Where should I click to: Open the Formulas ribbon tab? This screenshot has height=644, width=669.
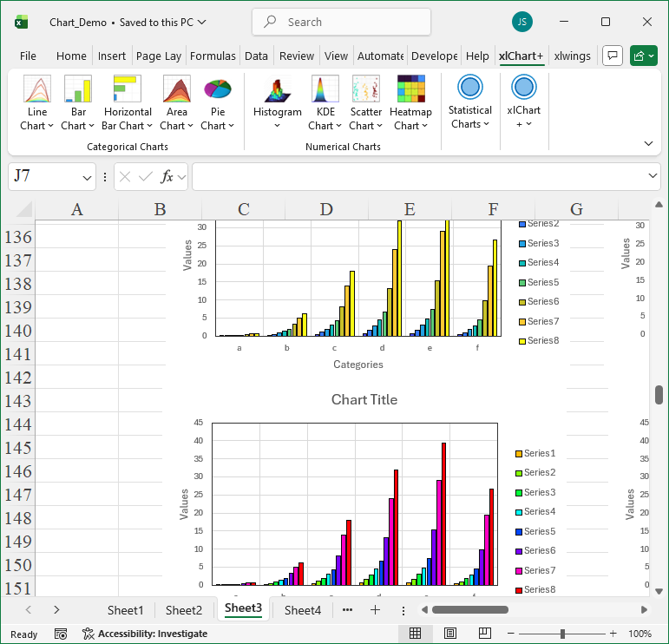pos(213,56)
